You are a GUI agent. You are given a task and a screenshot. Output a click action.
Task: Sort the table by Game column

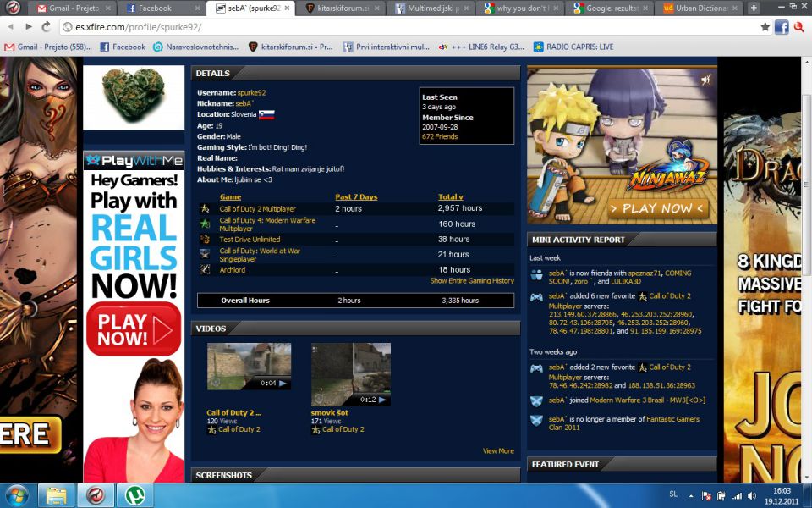click(x=230, y=197)
